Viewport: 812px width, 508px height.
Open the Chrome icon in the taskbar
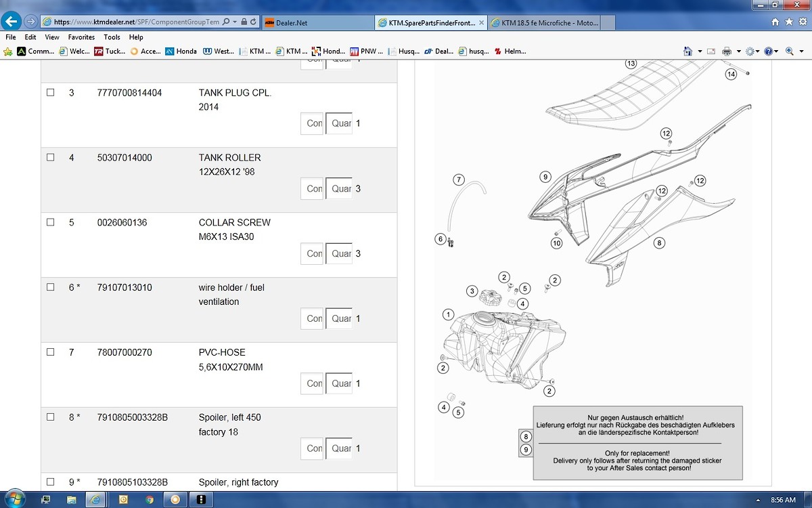(150, 499)
